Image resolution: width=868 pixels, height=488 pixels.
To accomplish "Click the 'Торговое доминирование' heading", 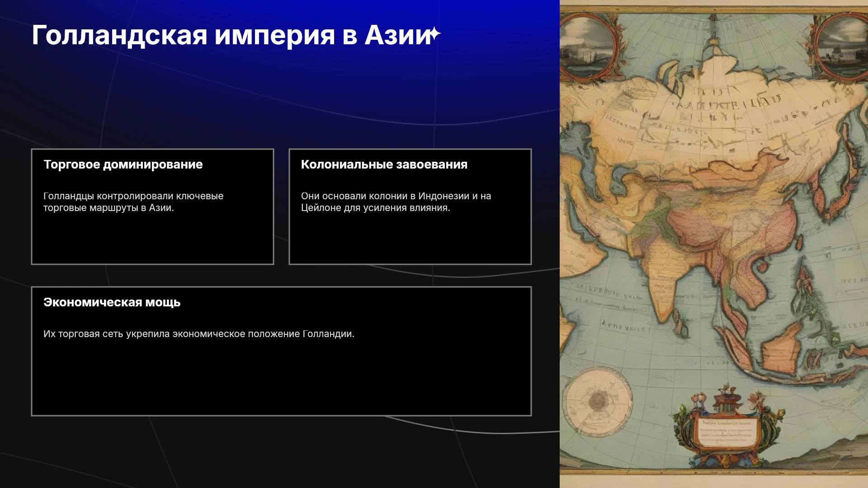I will pos(123,164).
